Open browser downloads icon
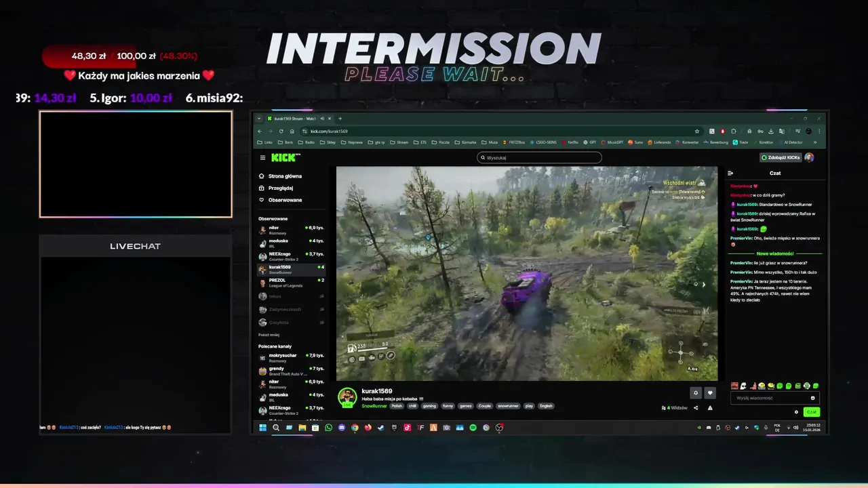 [x=771, y=131]
